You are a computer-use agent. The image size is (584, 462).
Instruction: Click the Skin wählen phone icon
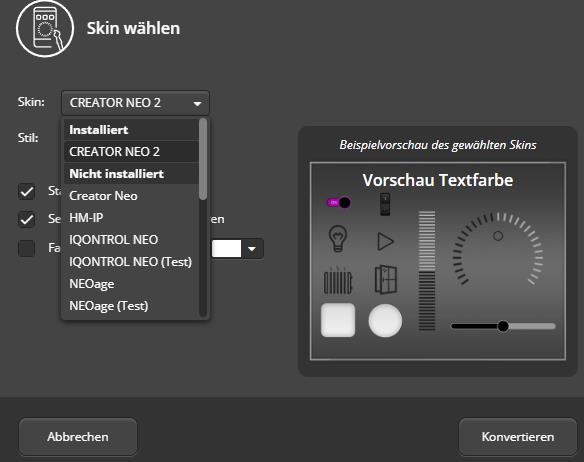pyautogui.click(x=45, y=28)
